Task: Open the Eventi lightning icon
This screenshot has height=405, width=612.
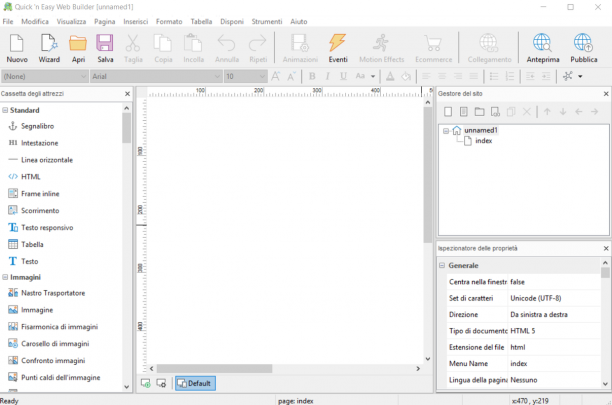Action: [338, 48]
